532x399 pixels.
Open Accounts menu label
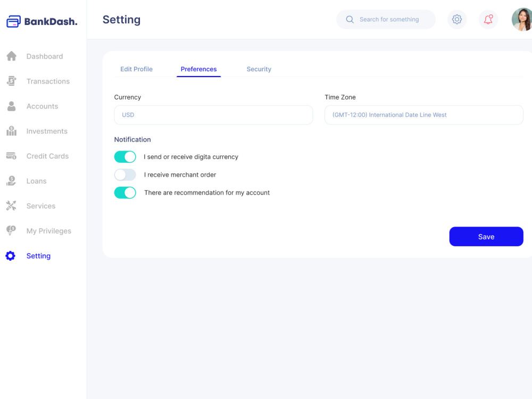pos(43,106)
